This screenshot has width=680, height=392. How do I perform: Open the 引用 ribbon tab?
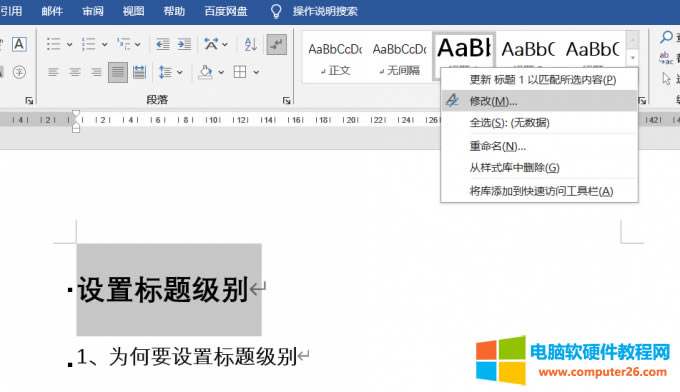11,11
